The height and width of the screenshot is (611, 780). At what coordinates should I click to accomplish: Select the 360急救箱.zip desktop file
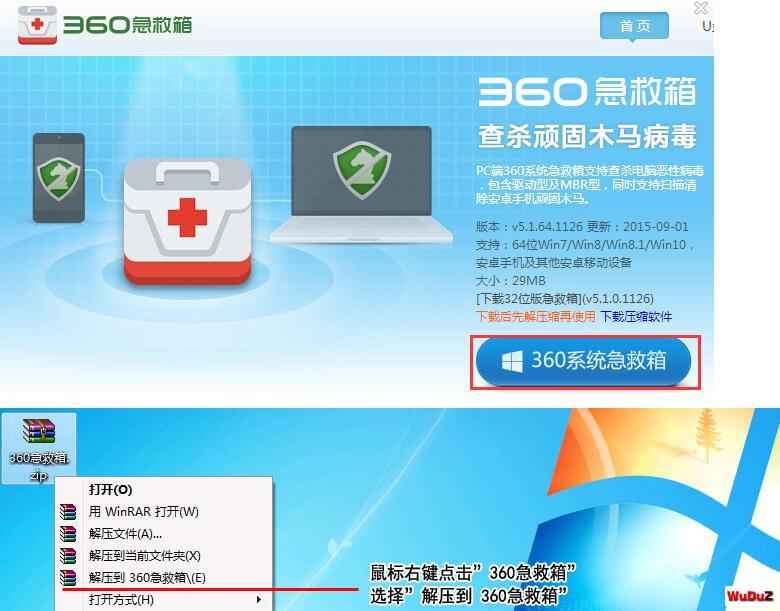coord(39,448)
